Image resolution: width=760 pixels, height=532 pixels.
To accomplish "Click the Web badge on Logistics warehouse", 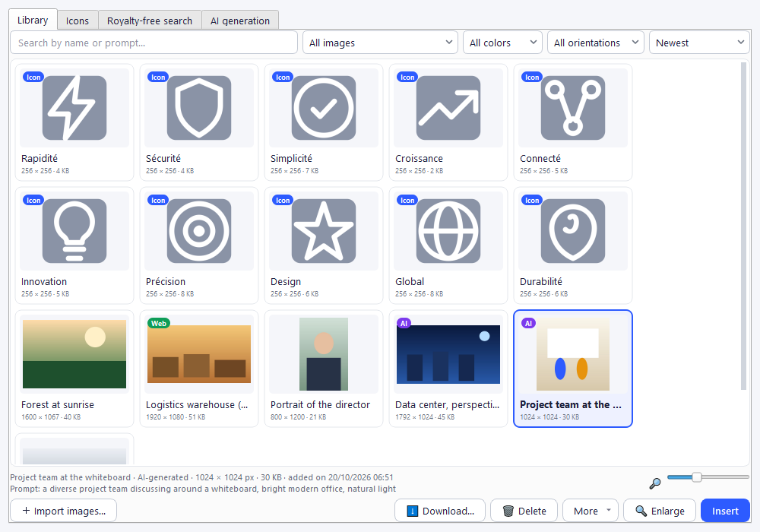I will click(159, 323).
